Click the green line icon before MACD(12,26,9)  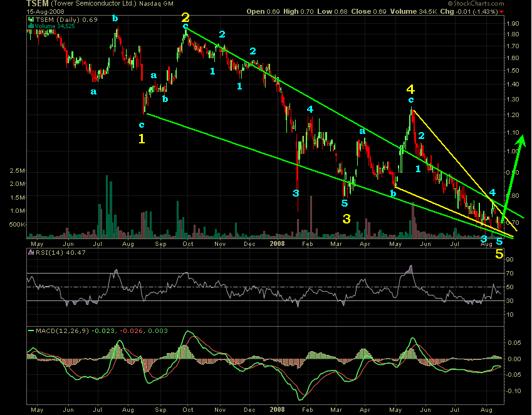(x=31, y=330)
